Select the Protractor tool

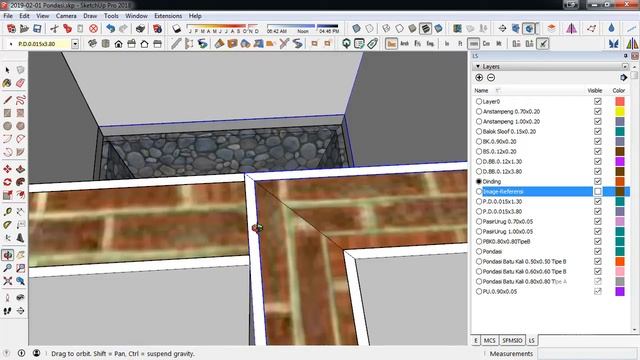[7, 224]
